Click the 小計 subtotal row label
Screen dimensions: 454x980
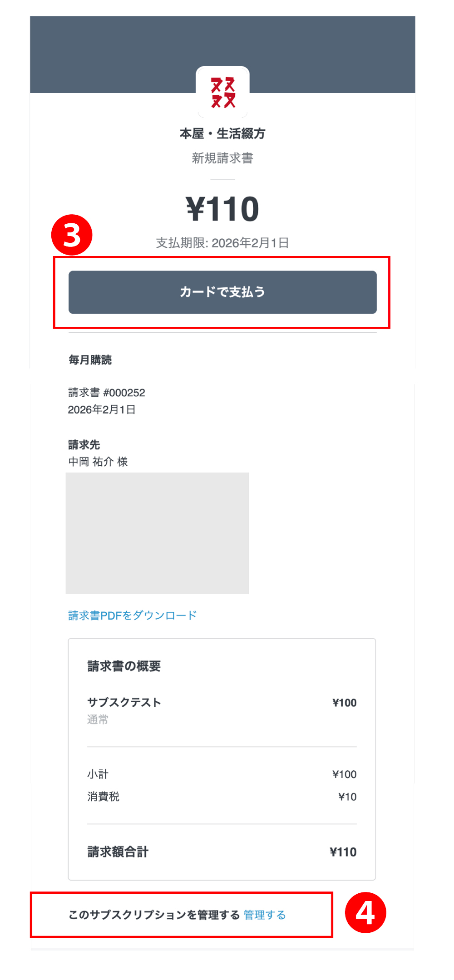point(98,774)
